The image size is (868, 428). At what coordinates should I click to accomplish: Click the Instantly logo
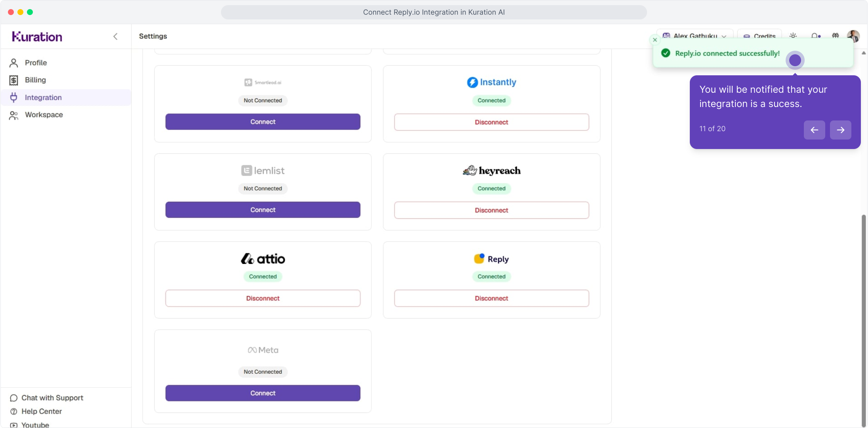click(491, 82)
